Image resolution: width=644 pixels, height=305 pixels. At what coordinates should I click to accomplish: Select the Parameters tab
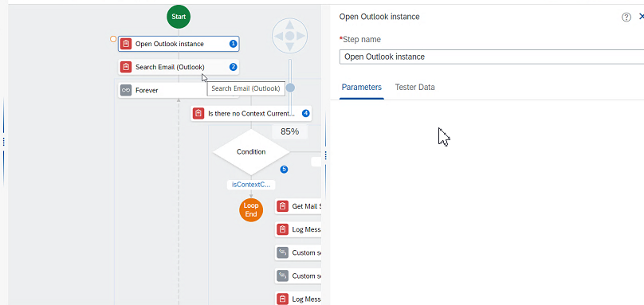click(x=361, y=87)
